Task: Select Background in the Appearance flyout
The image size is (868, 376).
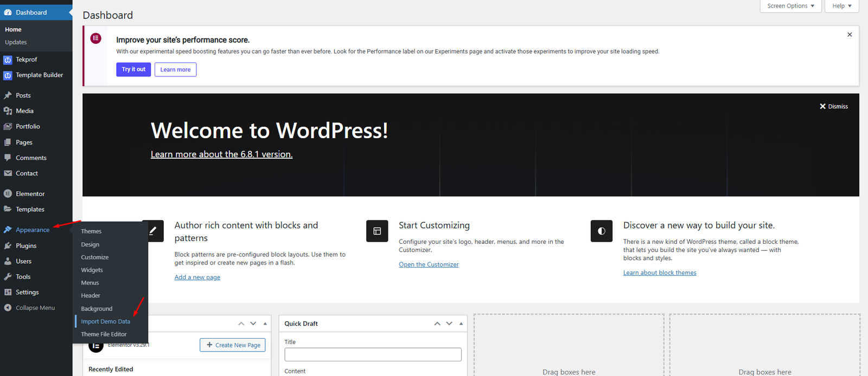Action: [97, 309]
